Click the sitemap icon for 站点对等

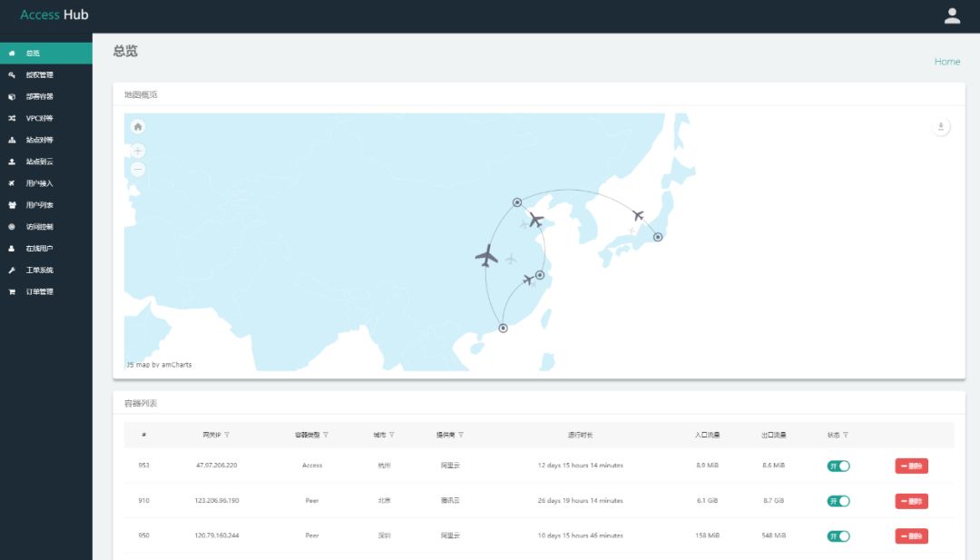(x=12, y=140)
